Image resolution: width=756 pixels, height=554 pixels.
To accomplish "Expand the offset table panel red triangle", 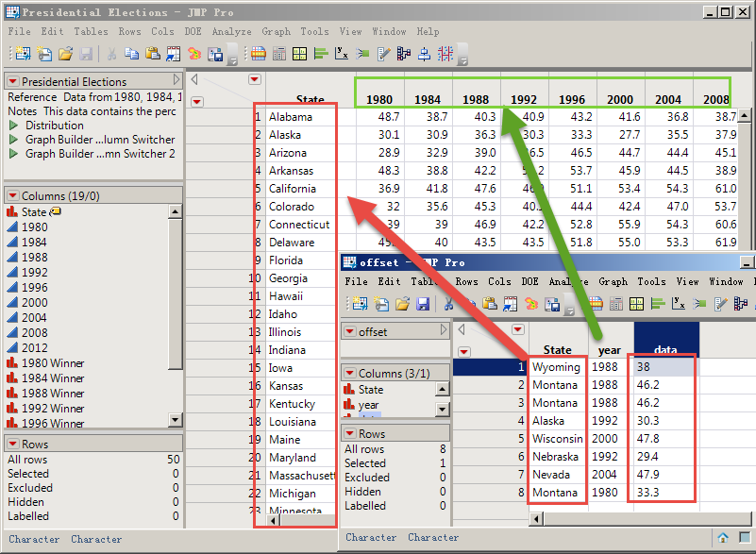I will coord(350,332).
